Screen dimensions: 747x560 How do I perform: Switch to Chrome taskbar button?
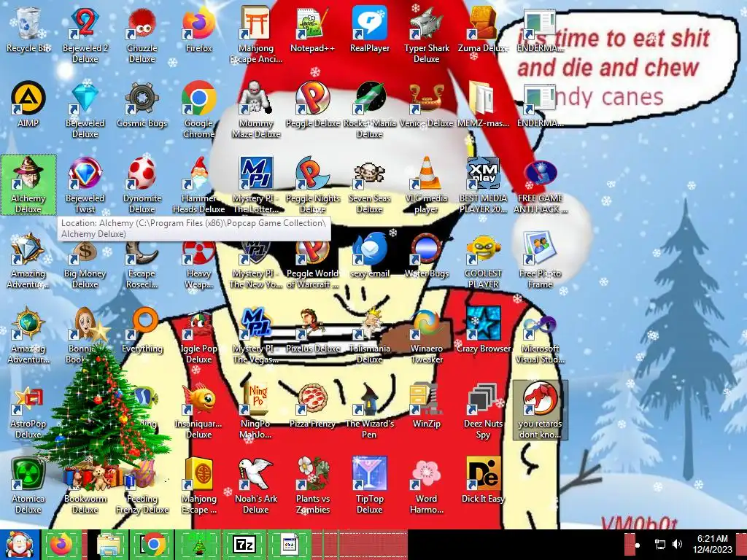(x=152, y=545)
